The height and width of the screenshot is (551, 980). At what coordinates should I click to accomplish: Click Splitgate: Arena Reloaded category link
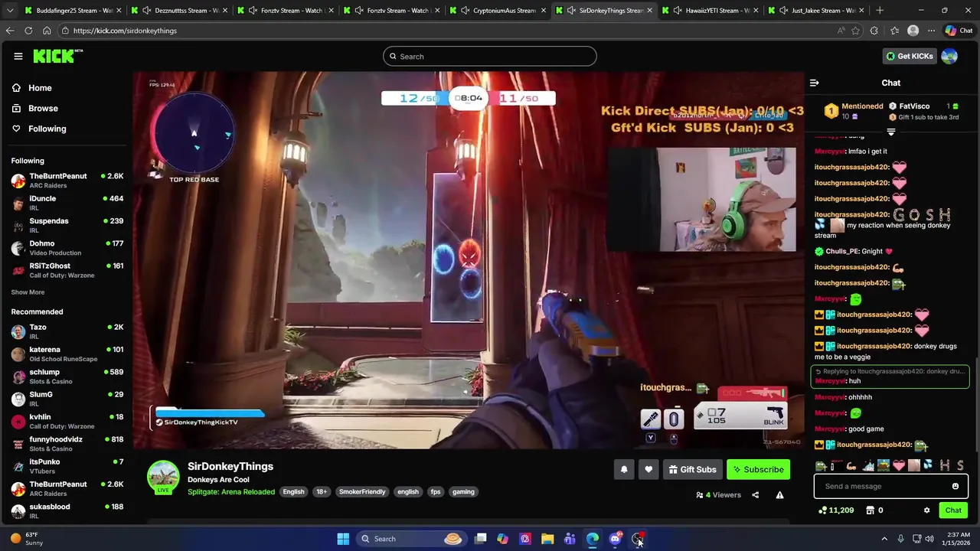231,492
